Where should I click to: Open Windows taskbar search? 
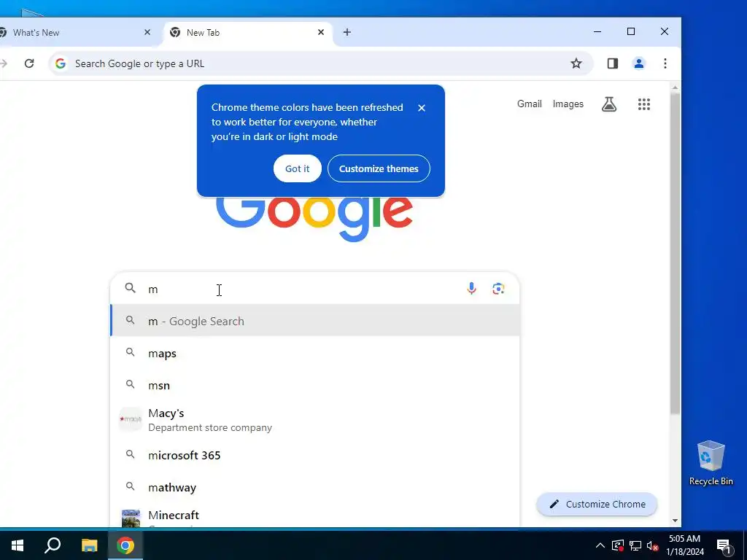coord(53,545)
